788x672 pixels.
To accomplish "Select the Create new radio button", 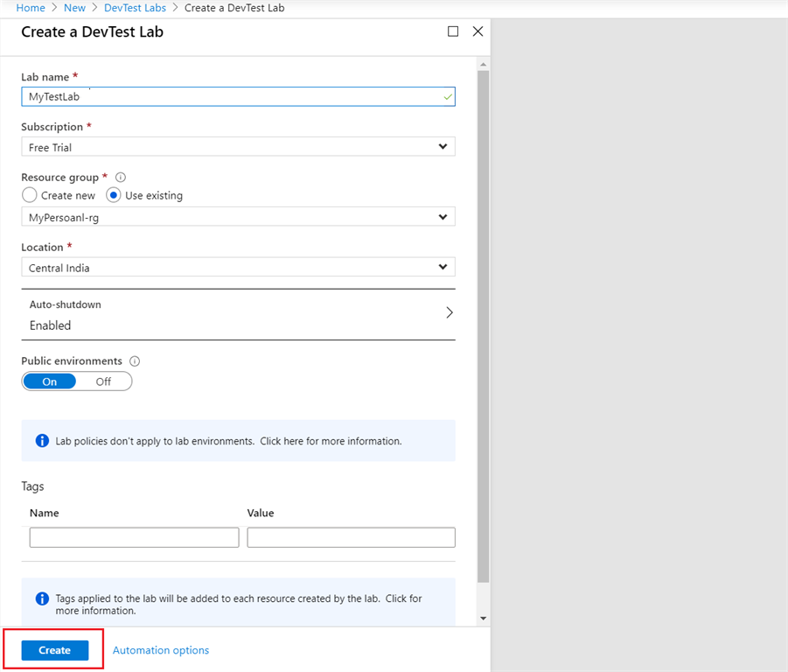I will coord(27,194).
